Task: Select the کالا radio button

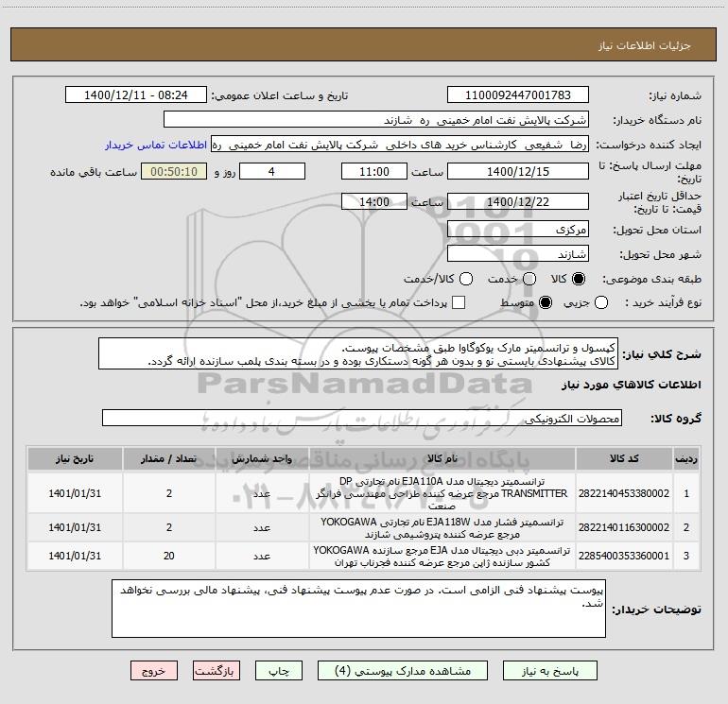Action: pyautogui.click(x=580, y=279)
